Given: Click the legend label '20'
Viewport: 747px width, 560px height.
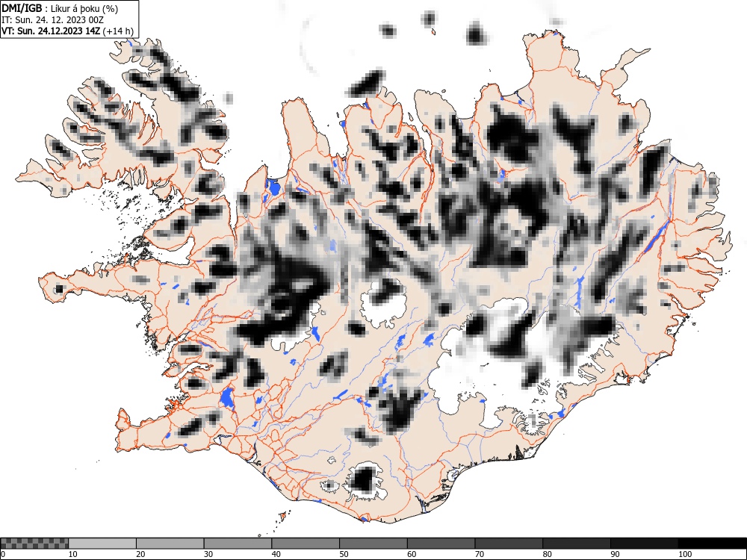Looking at the screenshot, I should click(140, 554).
